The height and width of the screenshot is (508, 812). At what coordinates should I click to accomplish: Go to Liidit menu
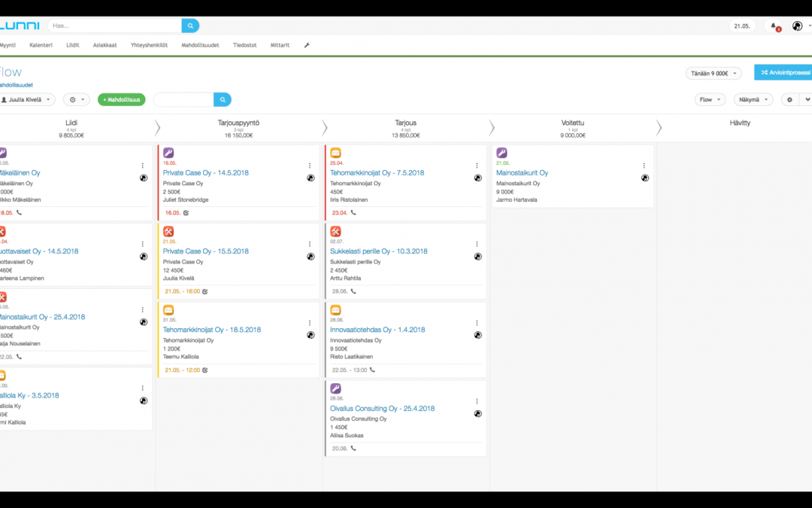tap(72, 45)
